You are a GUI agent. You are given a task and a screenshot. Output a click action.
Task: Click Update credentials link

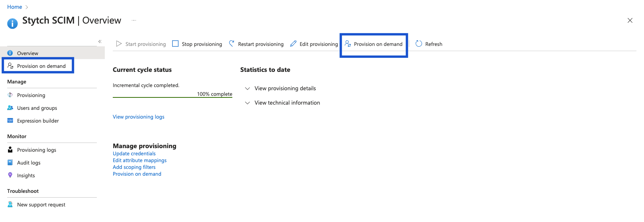pos(134,153)
